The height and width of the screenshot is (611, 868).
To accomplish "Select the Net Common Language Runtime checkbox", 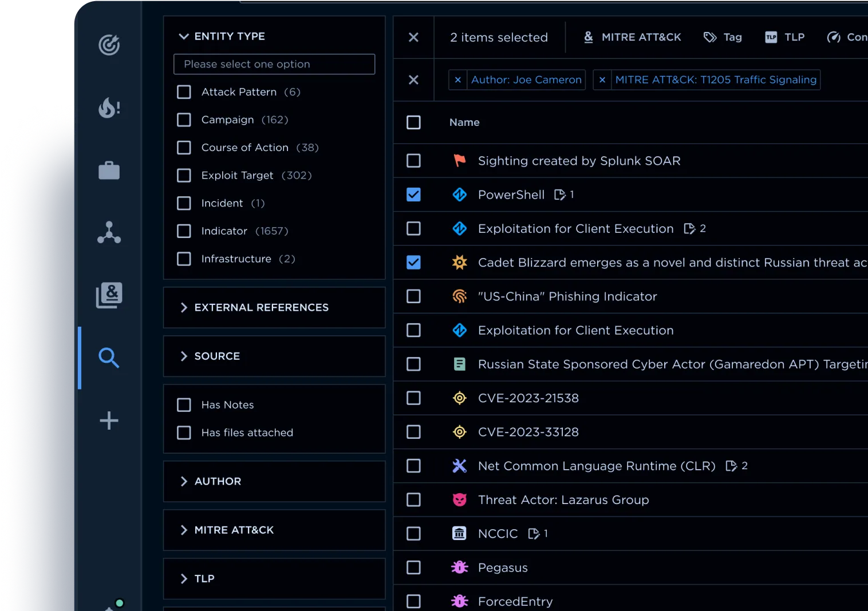I will pos(413,466).
